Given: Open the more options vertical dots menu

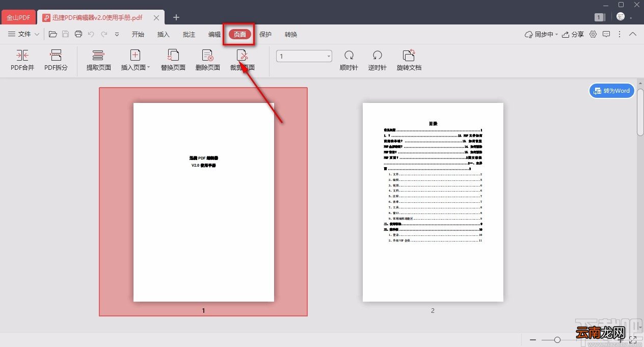Looking at the screenshot, I should [x=620, y=34].
